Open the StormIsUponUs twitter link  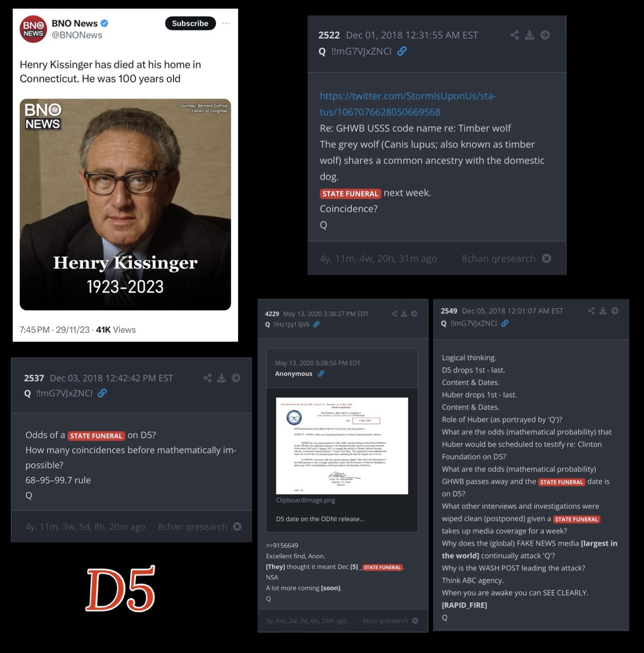click(408, 104)
